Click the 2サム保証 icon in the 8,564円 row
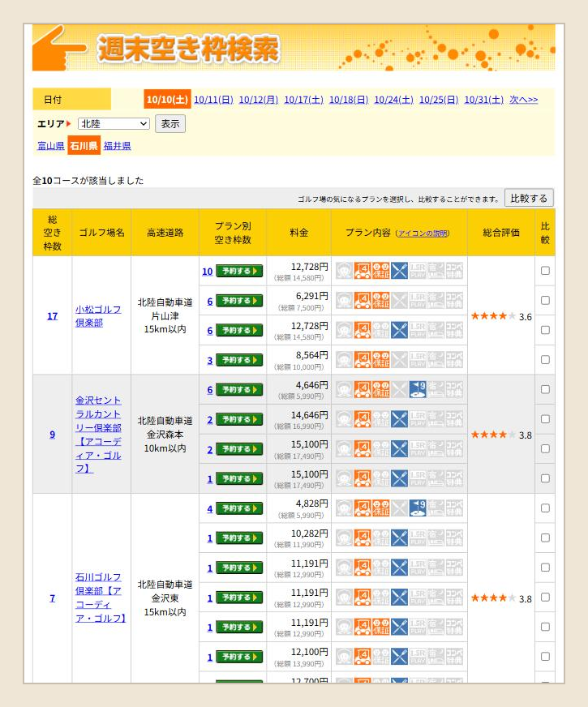 pos(380,359)
